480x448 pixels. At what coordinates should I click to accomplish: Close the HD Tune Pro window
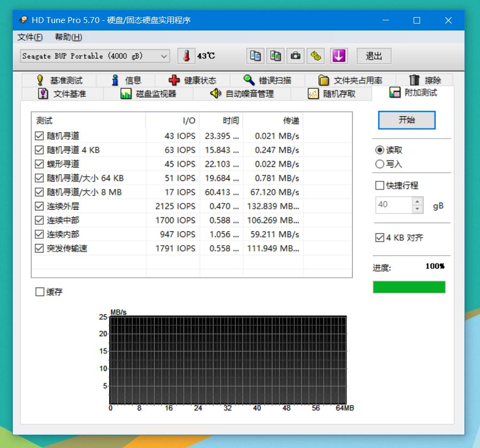click(x=448, y=20)
